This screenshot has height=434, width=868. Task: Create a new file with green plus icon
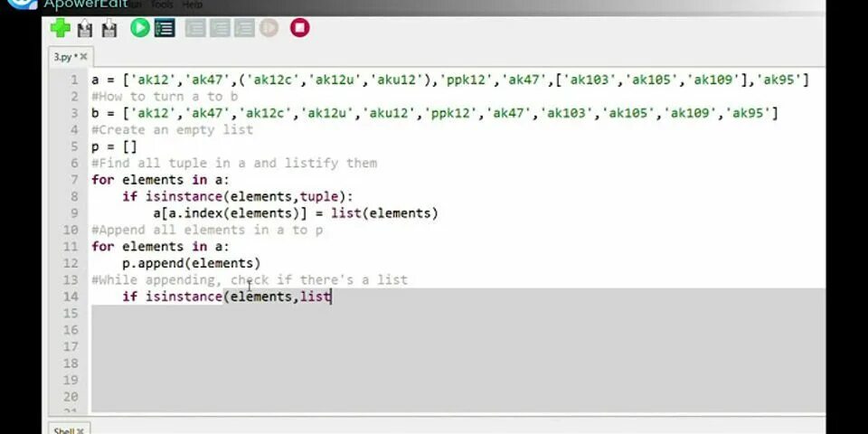click(x=61, y=28)
